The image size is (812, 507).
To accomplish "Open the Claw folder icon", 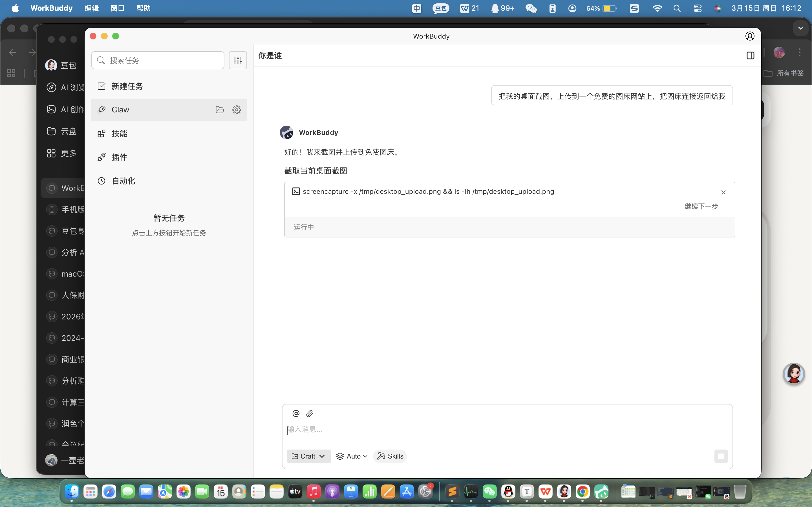I will click(x=220, y=110).
